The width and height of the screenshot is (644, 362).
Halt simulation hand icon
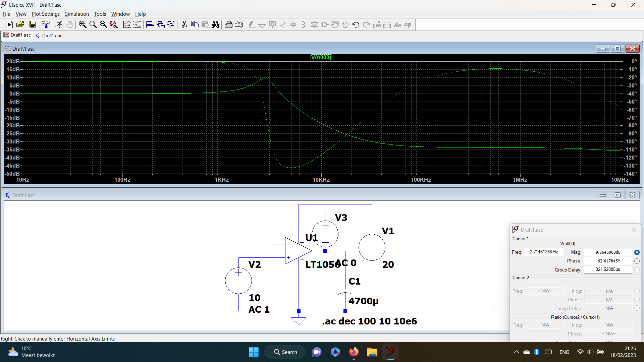69,24
